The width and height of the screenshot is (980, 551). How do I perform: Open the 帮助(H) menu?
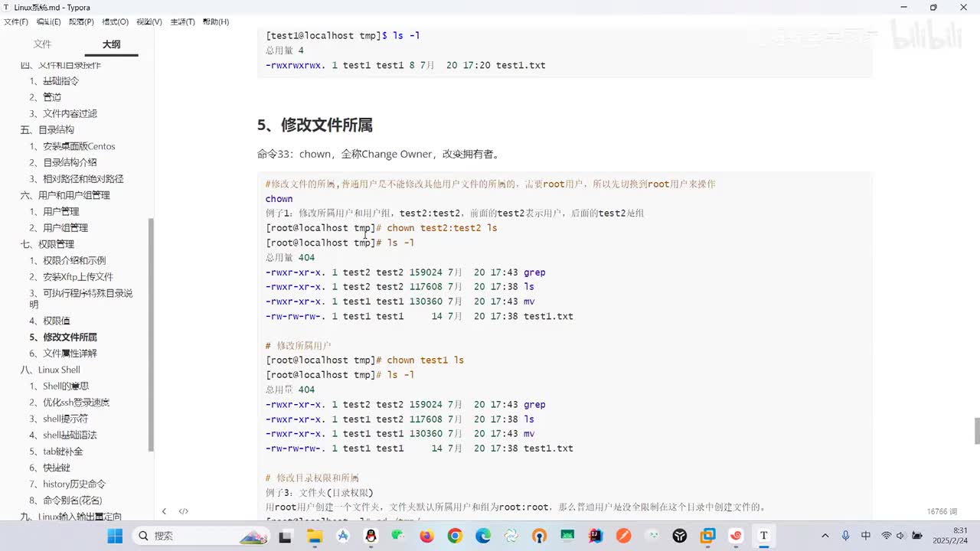(216, 21)
